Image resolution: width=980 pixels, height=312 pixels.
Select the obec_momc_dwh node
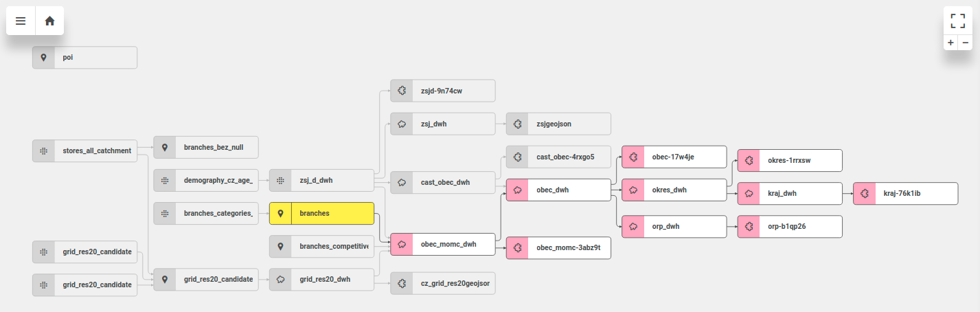click(453, 244)
